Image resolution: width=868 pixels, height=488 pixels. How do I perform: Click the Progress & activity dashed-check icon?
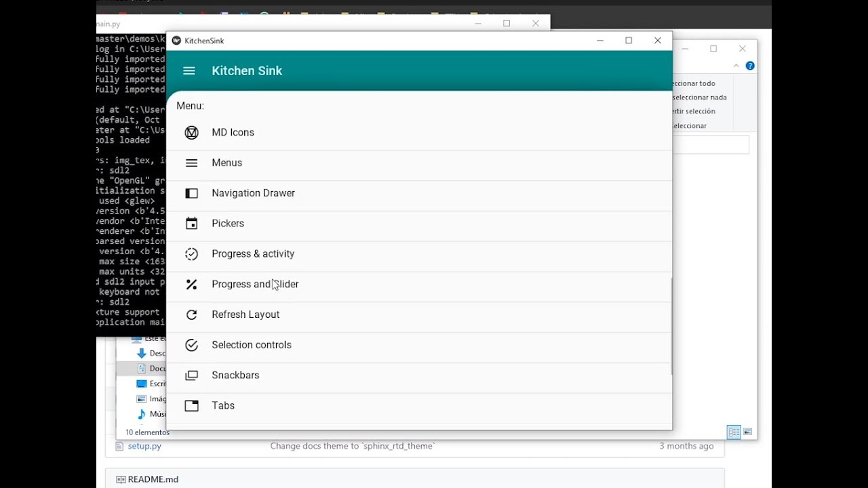[x=192, y=254]
